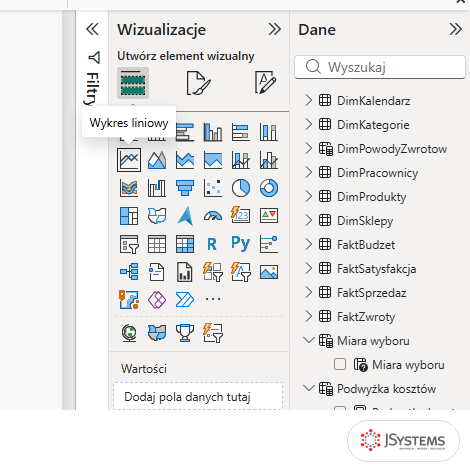Select the 100% stacked area chart visual

tap(213, 160)
